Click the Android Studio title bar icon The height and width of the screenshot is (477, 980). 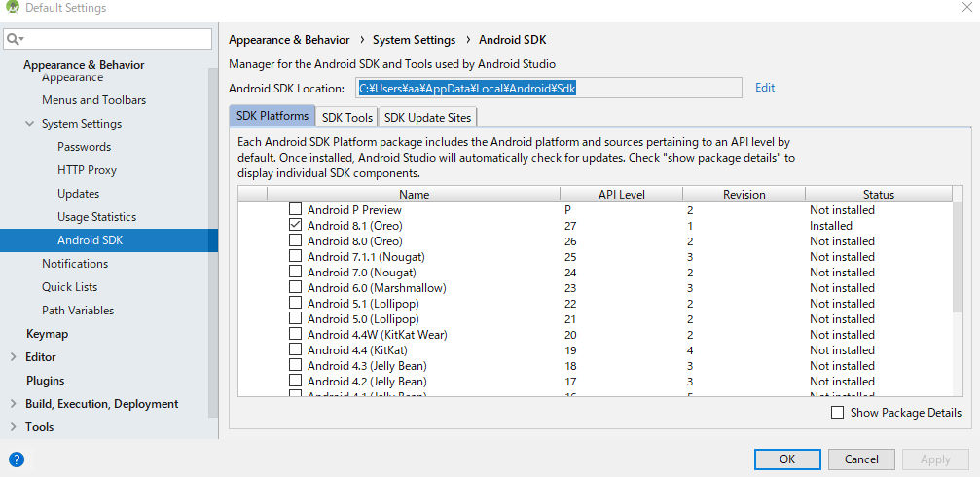[x=12, y=9]
